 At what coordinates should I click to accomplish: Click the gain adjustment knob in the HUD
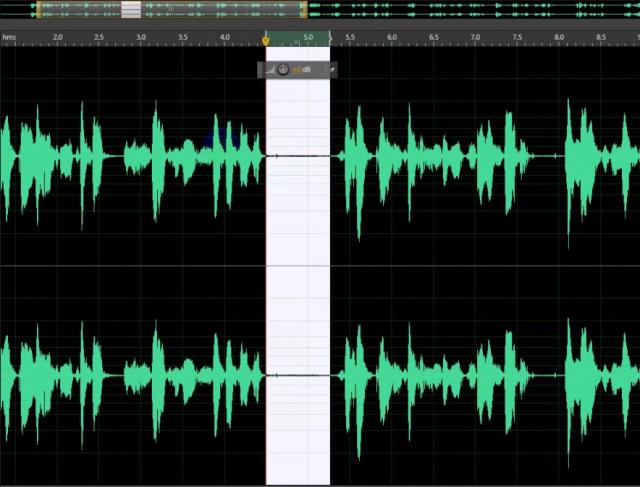[x=283, y=70]
